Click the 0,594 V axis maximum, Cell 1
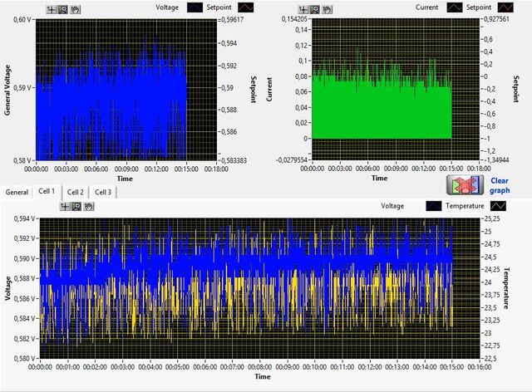 [x=24, y=218]
